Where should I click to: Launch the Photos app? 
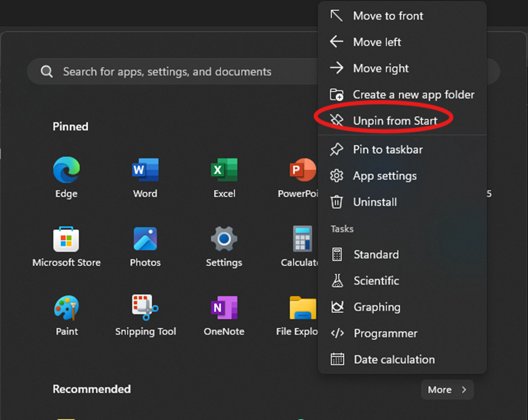tap(145, 247)
